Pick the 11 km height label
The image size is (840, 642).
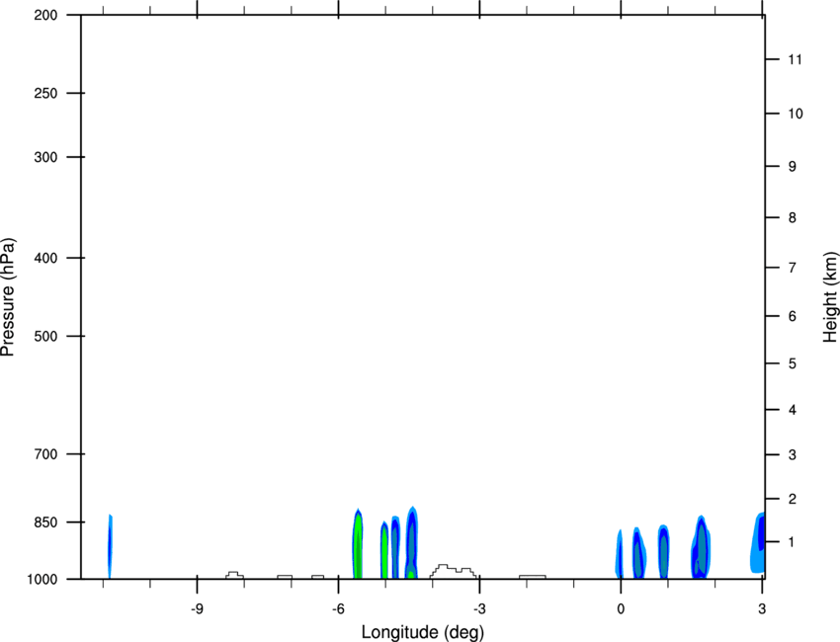coord(795,59)
